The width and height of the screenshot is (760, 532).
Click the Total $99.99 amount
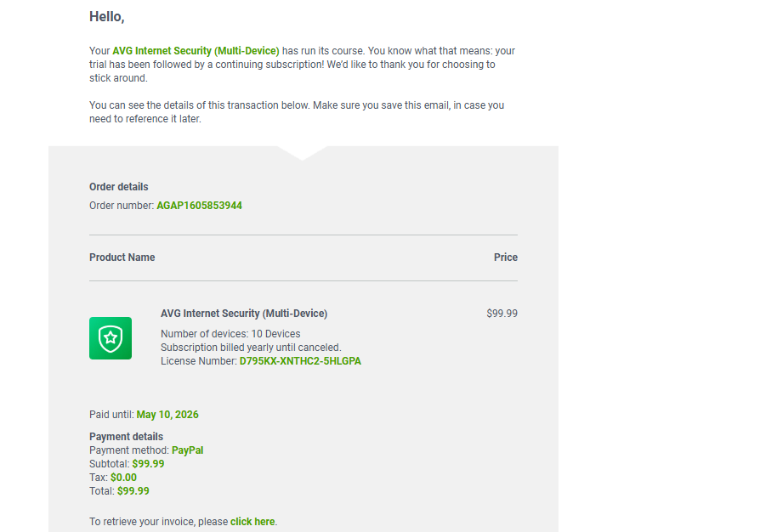pos(133,491)
